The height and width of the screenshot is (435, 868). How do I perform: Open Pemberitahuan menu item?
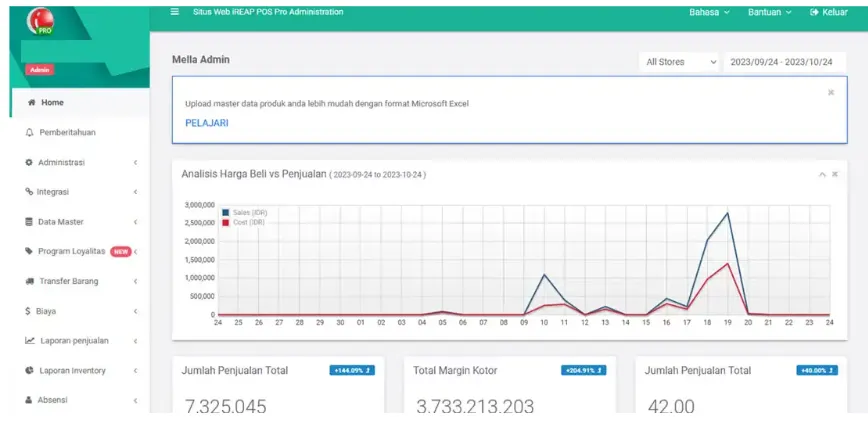click(x=81, y=132)
